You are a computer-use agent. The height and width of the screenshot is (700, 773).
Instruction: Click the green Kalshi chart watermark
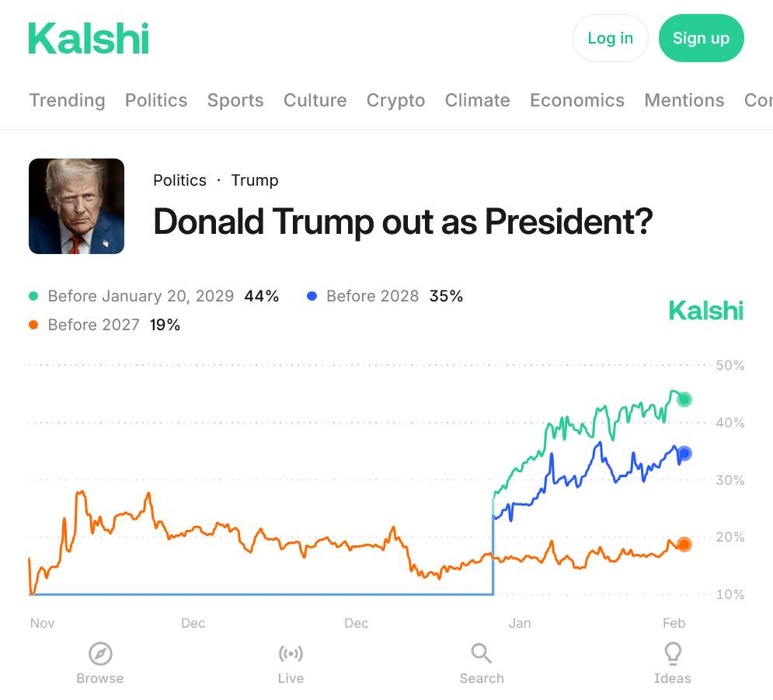pyautogui.click(x=706, y=311)
